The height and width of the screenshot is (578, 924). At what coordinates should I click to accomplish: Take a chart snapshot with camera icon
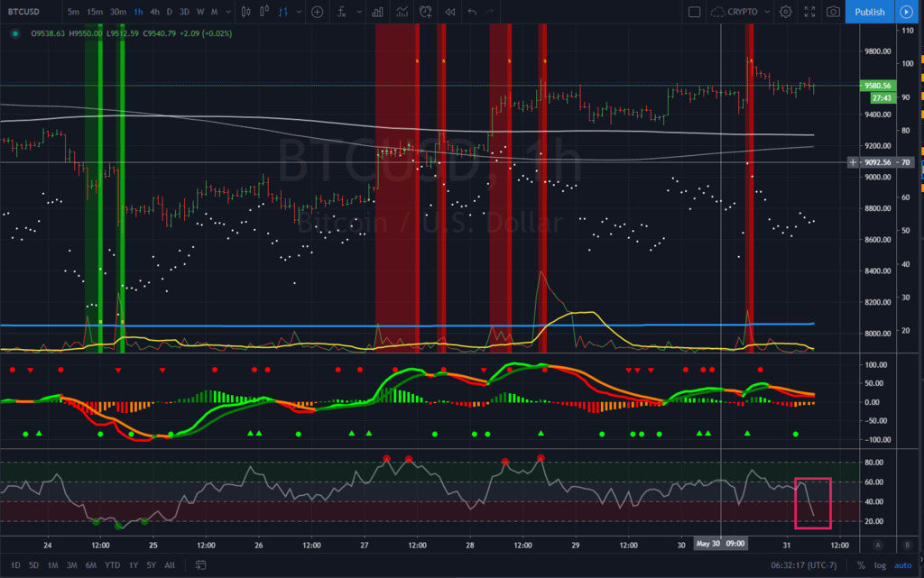(833, 12)
